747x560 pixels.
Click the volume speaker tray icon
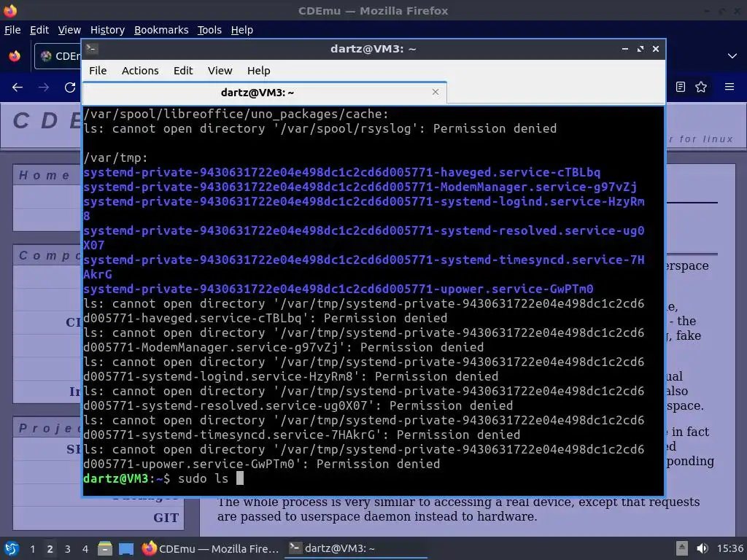pos(702,548)
